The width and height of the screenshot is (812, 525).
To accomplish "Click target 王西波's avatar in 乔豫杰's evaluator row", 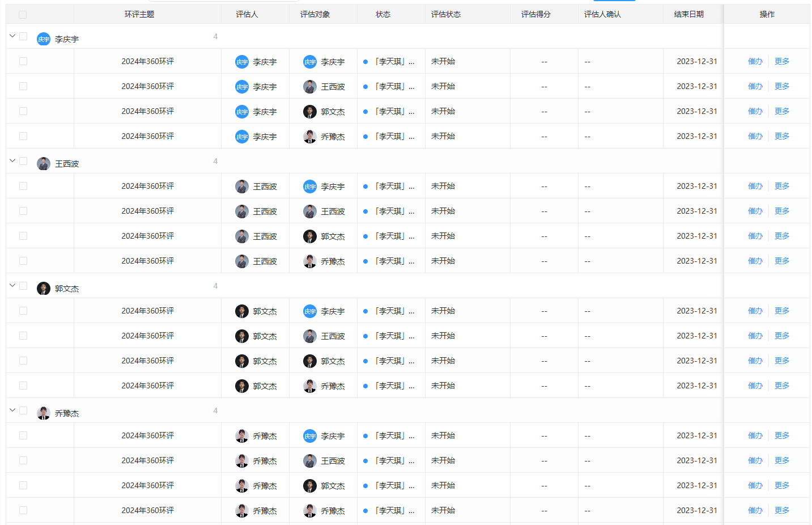I will (x=309, y=461).
